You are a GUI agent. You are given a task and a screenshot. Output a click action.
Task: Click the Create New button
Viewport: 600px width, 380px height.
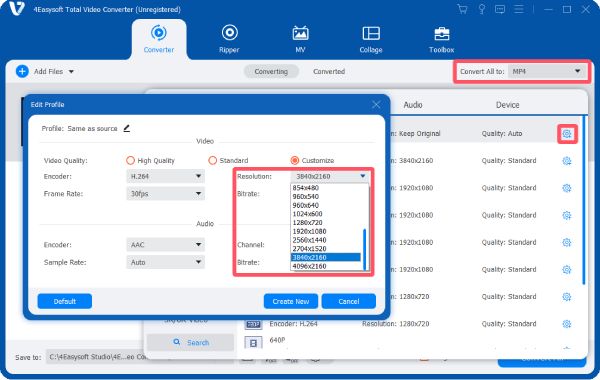[291, 301]
